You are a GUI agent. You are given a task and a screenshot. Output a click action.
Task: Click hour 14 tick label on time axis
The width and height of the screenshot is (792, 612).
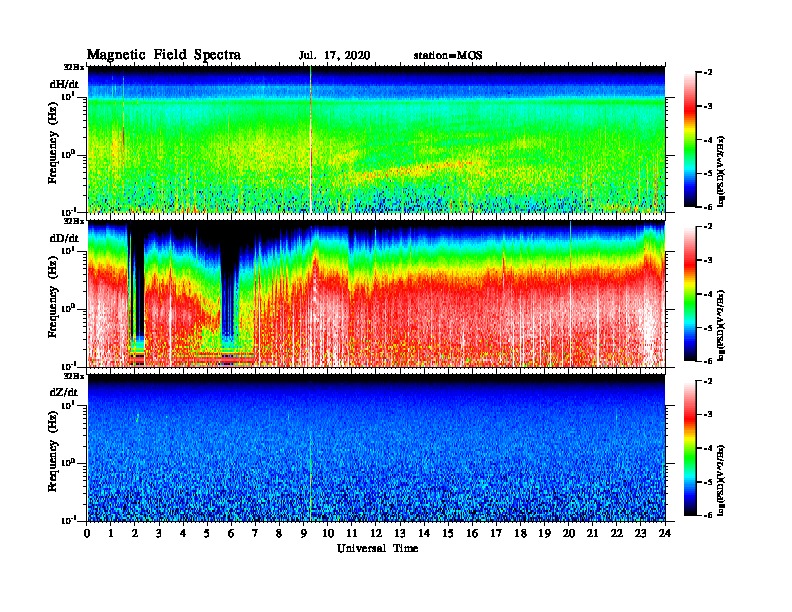point(424,533)
